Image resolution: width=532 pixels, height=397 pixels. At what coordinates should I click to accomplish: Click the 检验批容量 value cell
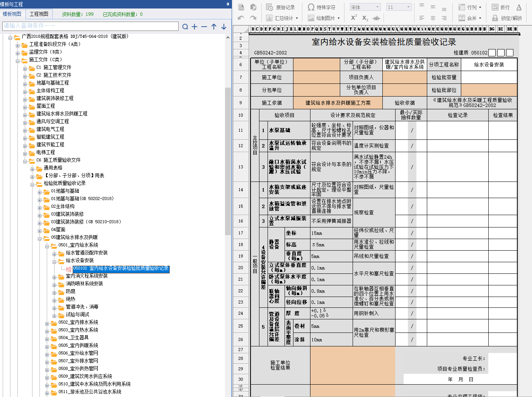[x=489, y=77]
